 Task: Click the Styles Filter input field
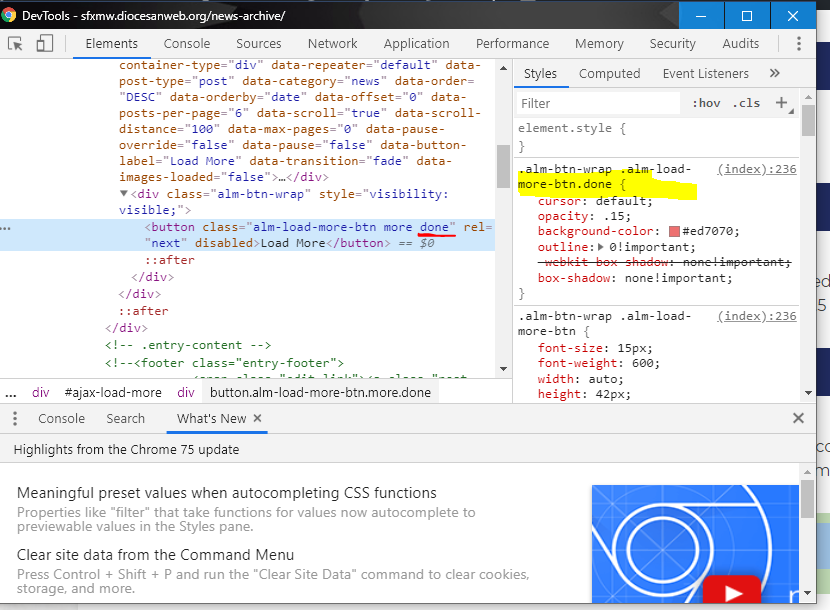tap(598, 103)
